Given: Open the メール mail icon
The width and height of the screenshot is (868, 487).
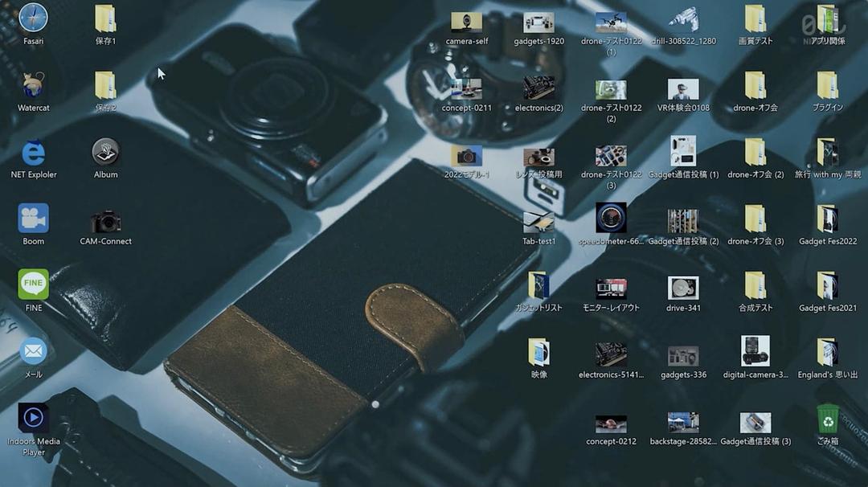Looking at the screenshot, I should (33, 351).
